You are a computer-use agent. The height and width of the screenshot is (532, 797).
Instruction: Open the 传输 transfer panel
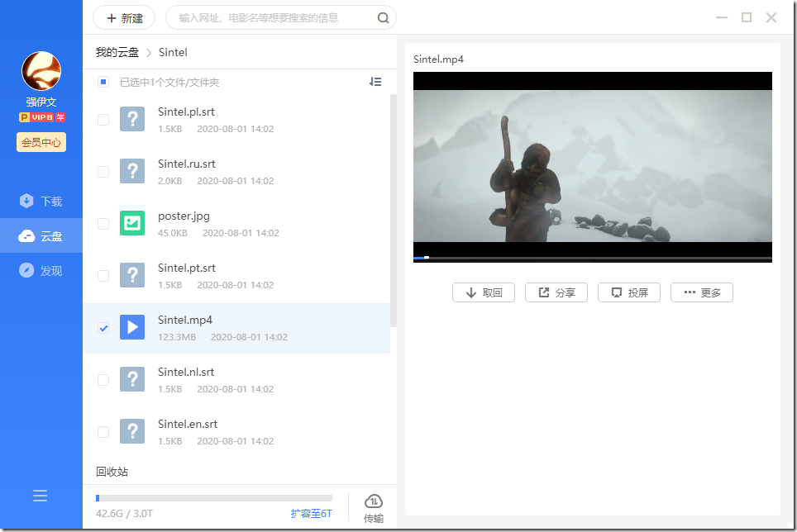click(x=374, y=509)
